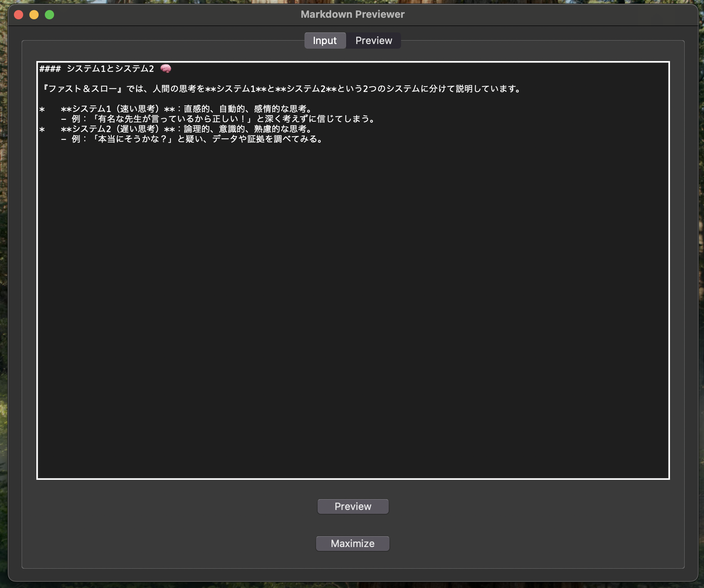Minimize the window with the yellow button

point(34,14)
